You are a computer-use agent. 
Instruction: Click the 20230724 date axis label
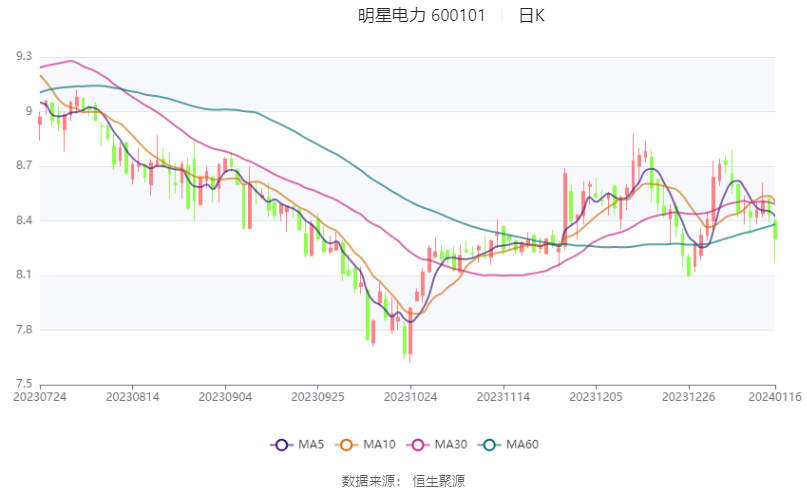tap(39, 397)
